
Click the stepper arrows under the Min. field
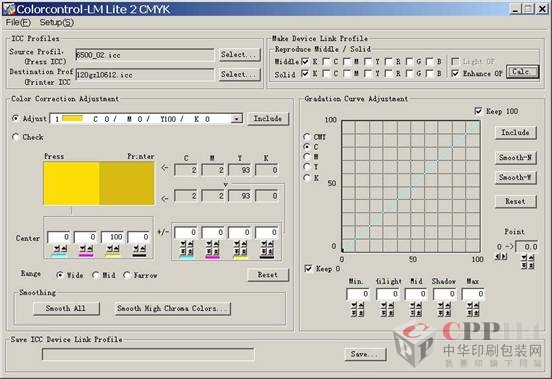[x=358, y=309]
